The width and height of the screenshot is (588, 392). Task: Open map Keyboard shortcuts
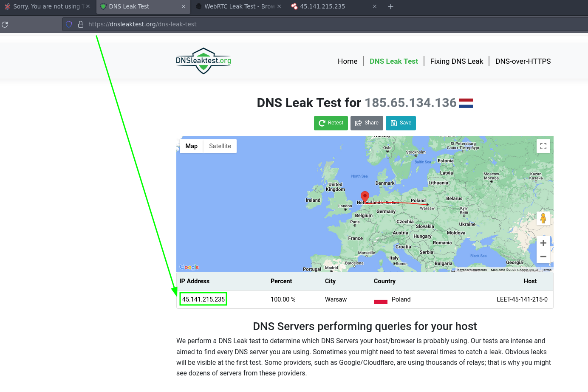(472, 270)
